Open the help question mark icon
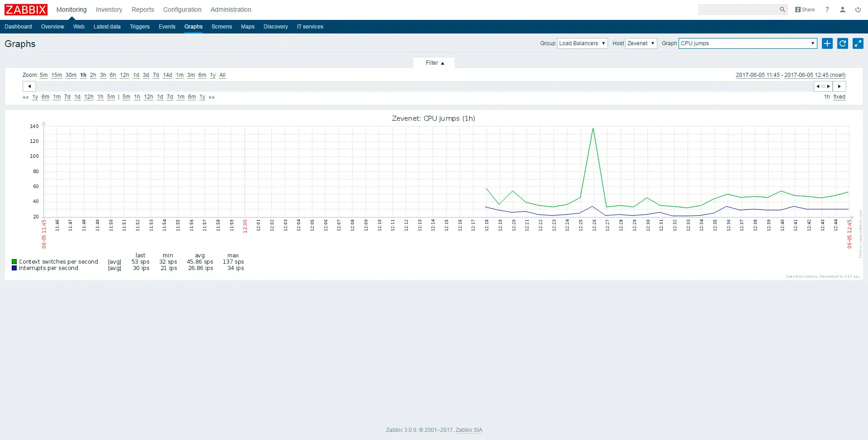This screenshot has height=440, width=868. point(827,9)
